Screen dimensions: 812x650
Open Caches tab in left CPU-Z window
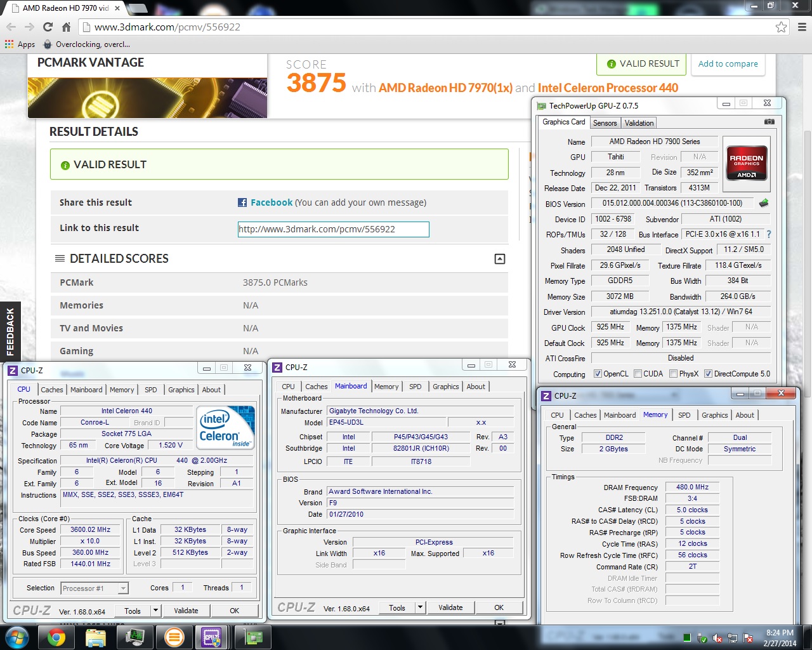click(x=52, y=390)
